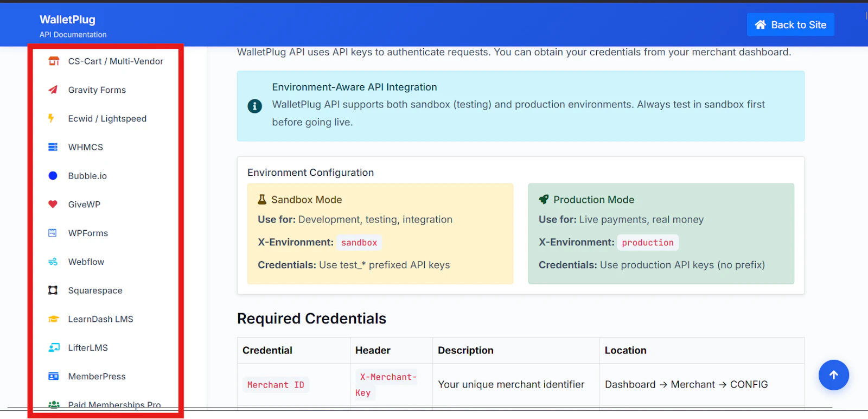The height and width of the screenshot is (419, 868).
Task: Open the WHMCS server icon
Action: pyautogui.click(x=53, y=147)
